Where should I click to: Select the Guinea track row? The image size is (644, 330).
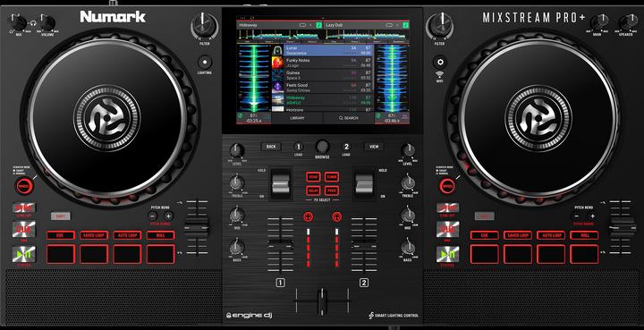click(x=328, y=75)
